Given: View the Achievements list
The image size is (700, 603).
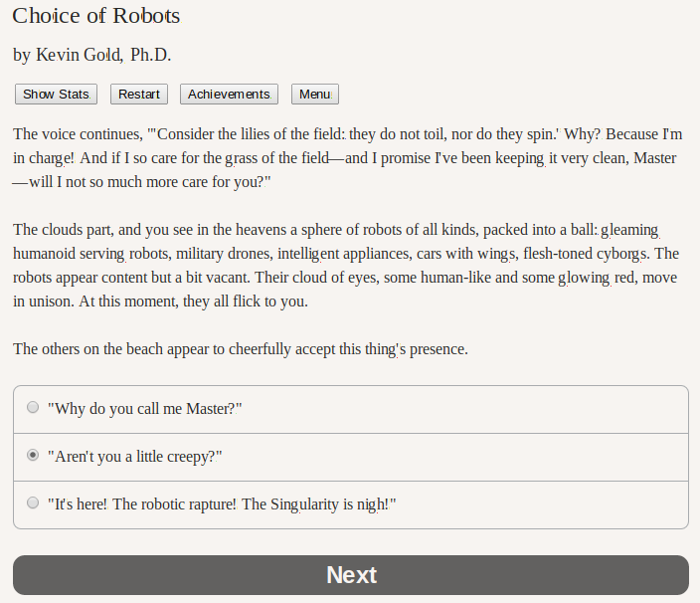Looking at the screenshot, I should (x=229, y=95).
